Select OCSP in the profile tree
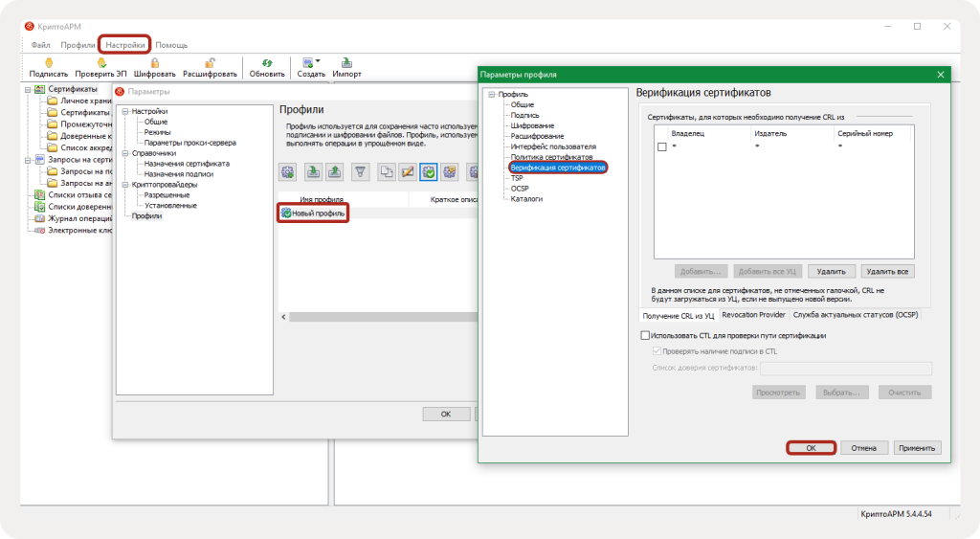980x539 pixels. tap(520, 189)
